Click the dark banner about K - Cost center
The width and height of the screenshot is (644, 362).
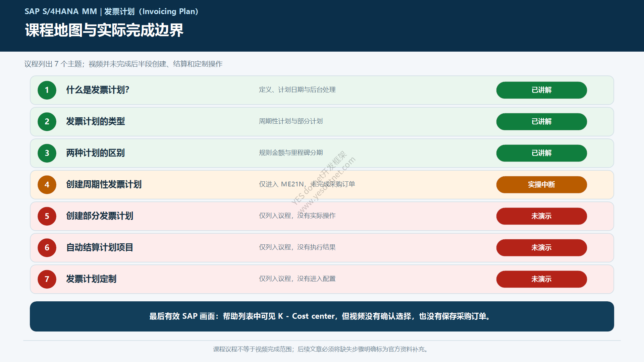(x=322, y=316)
